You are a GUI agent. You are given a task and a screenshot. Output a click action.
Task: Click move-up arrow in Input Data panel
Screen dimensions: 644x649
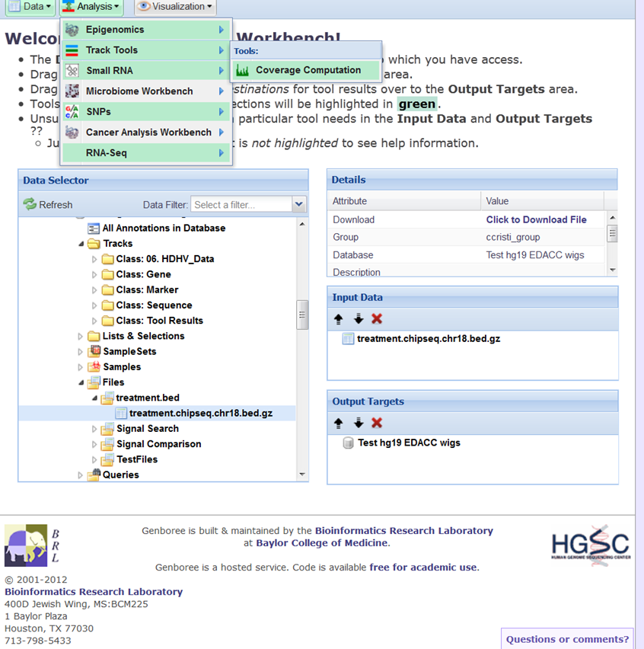click(x=339, y=318)
